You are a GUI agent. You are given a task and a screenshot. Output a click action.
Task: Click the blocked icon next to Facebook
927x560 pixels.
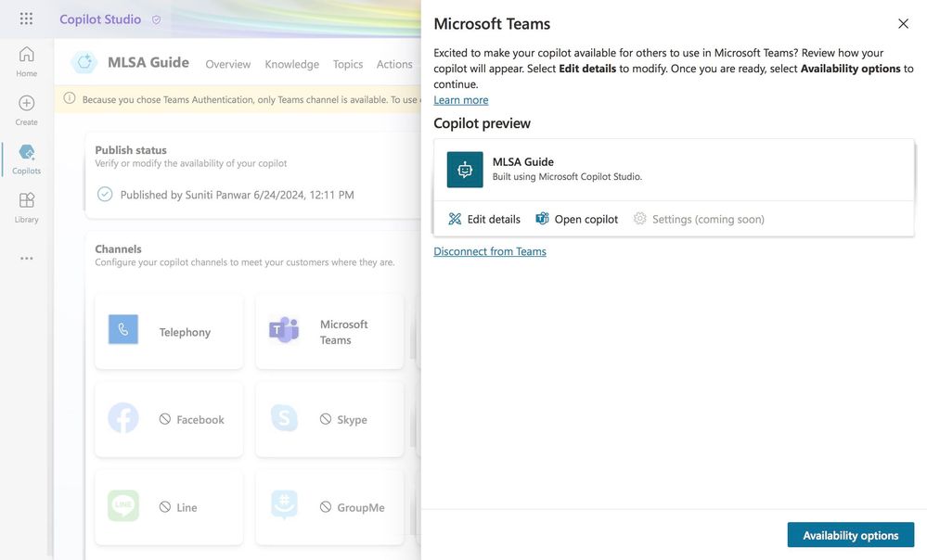165,419
